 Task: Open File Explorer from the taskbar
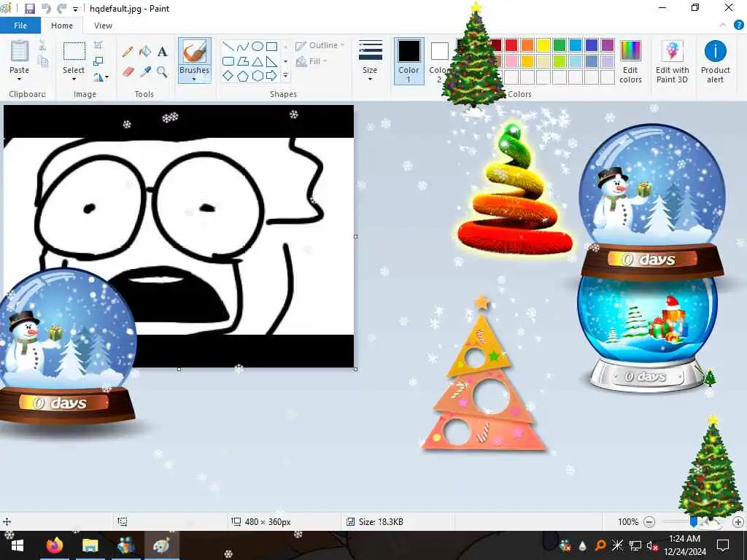pyautogui.click(x=90, y=545)
